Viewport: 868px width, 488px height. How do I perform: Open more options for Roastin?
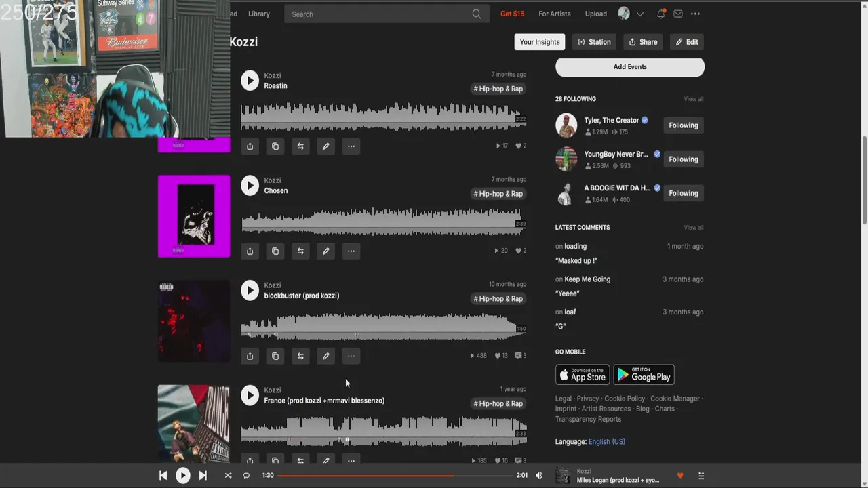point(351,146)
